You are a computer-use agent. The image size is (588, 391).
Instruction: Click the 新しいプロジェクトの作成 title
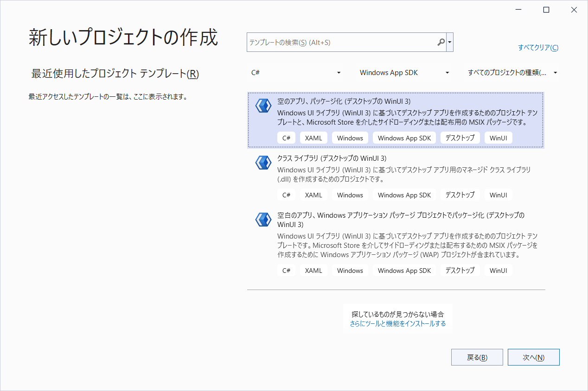click(x=123, y=38)
